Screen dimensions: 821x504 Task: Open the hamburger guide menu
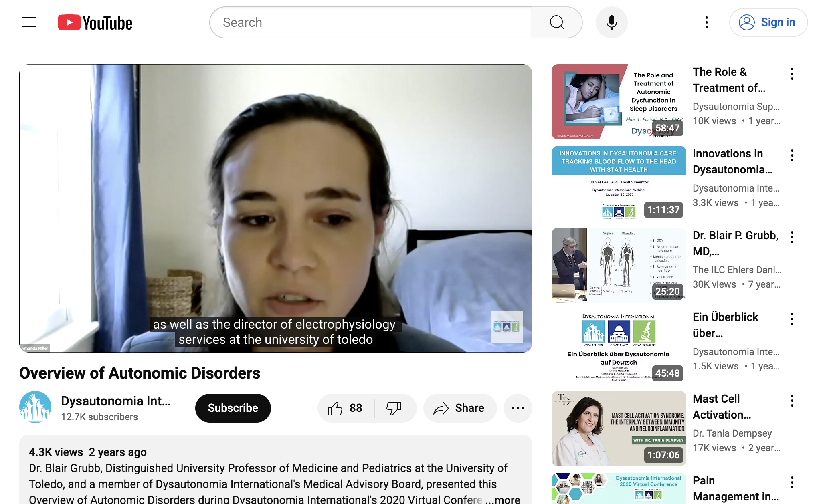pyautogui.click(x=29, y=22)
